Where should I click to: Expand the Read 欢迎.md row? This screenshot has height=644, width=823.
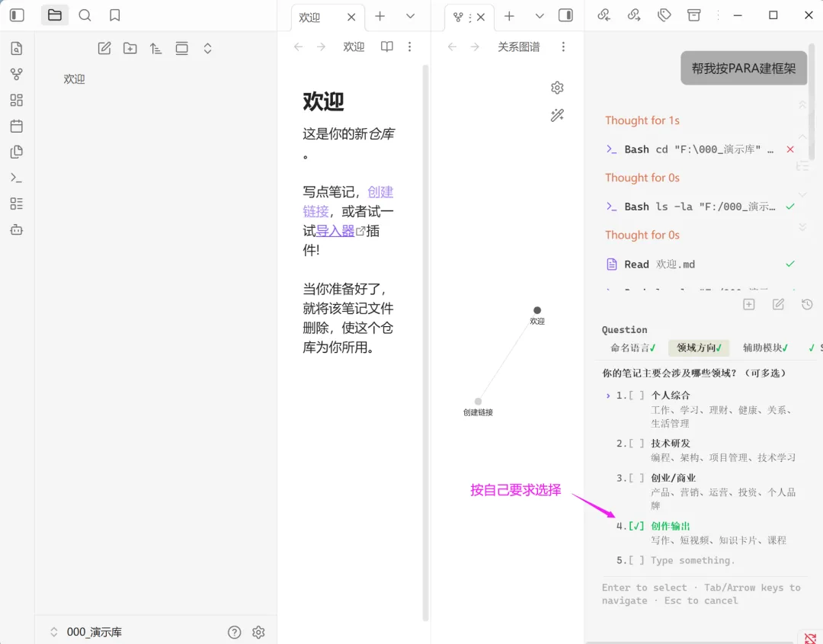(x=700, y=264)
